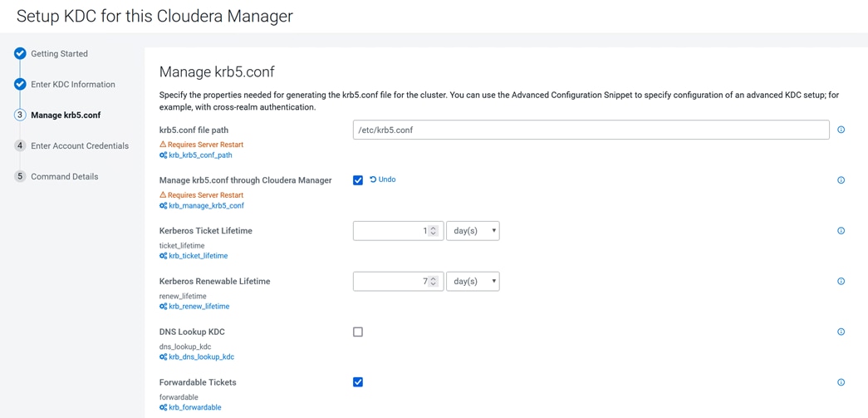The image size is (868, 418).
Task: Click gears icon beside krb_renew_lifetime
Action: pos(164,306)
